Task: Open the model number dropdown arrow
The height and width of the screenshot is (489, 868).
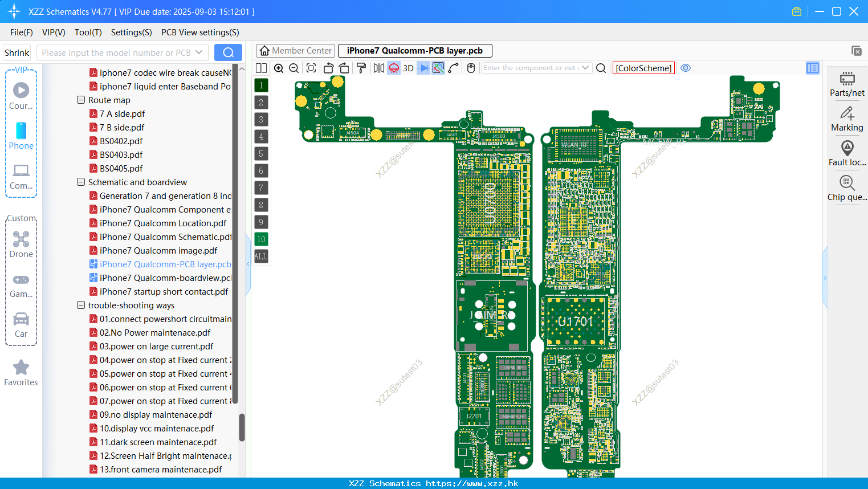Action: point(199,52)
